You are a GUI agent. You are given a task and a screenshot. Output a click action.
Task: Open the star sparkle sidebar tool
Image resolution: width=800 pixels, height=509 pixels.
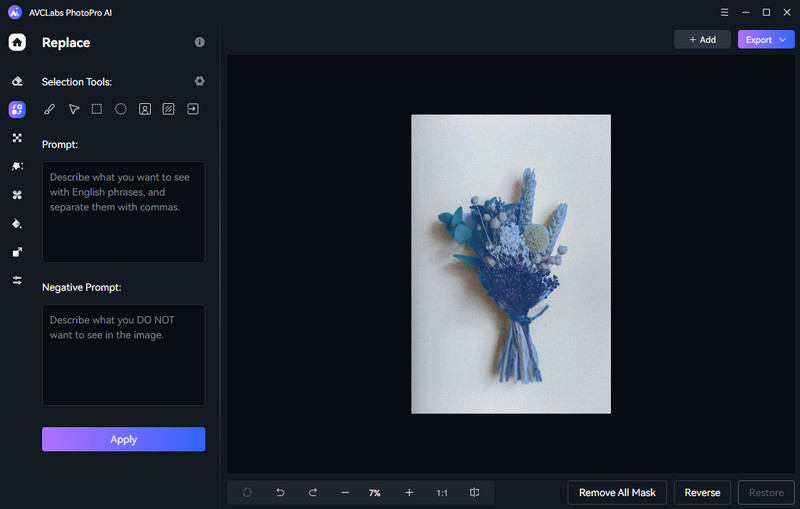(17, 166)
